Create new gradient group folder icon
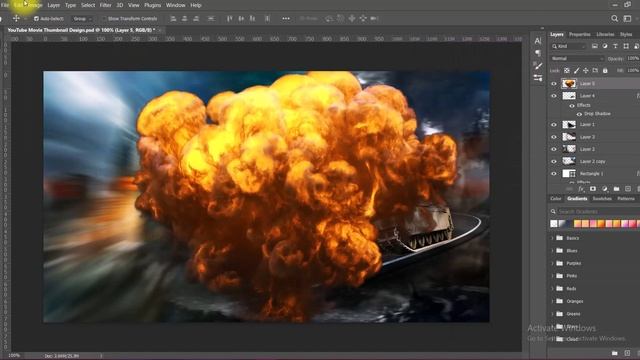 [615, 353]
